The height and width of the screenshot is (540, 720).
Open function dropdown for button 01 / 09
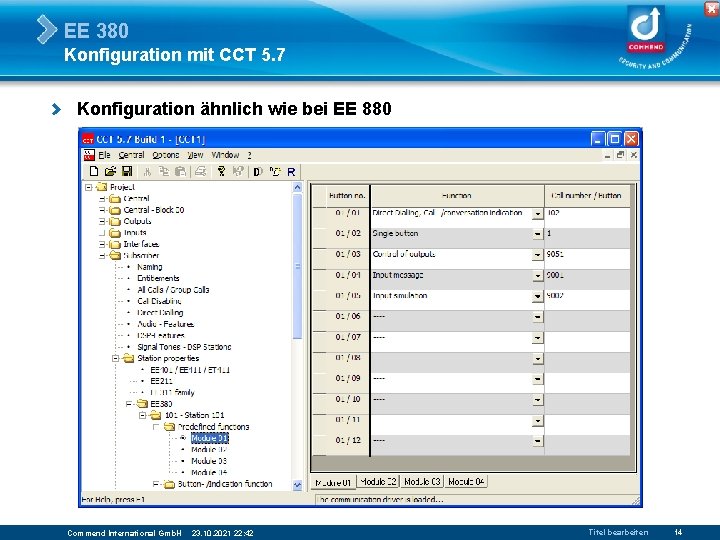(x=537, y=379)
